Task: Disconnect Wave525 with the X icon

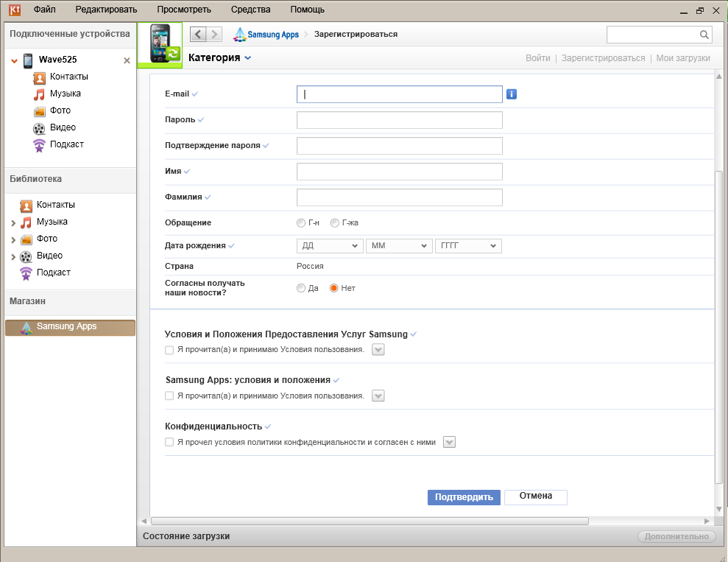Action: pos(127,60)
